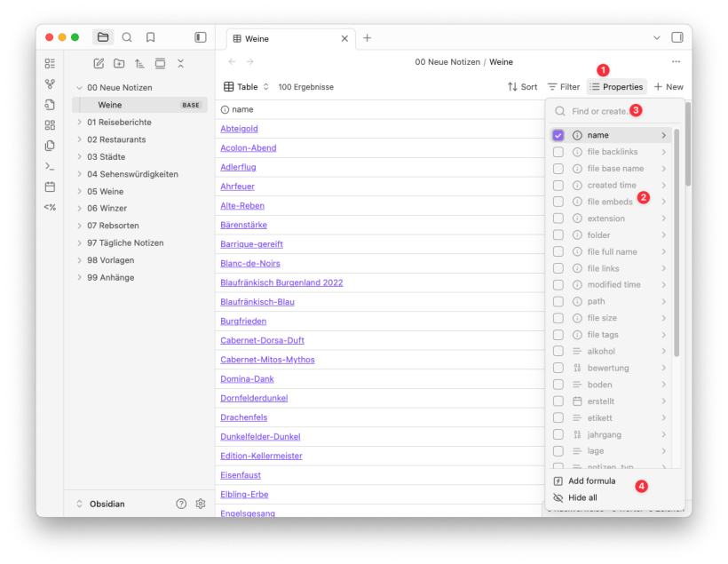The height and width of the screenshot is (564, 728).
Task: Navigate forward with right arrow
Action: coord(249,62)
